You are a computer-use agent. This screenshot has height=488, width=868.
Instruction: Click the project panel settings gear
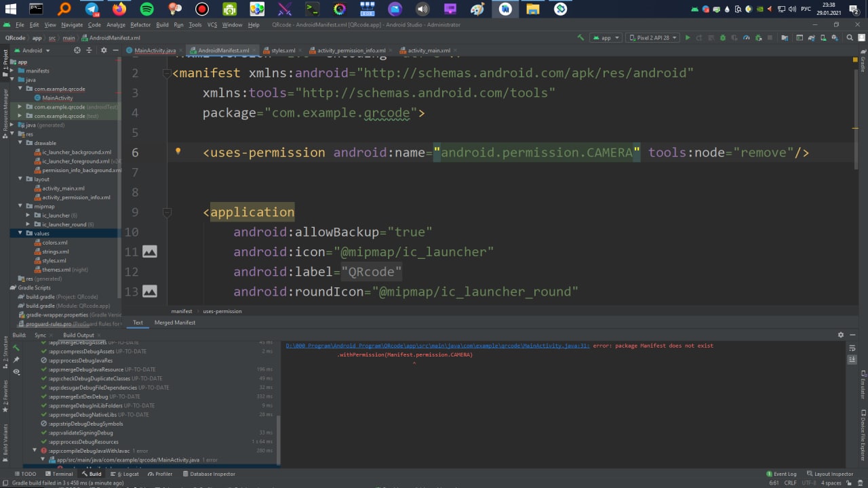click(104, 50)
